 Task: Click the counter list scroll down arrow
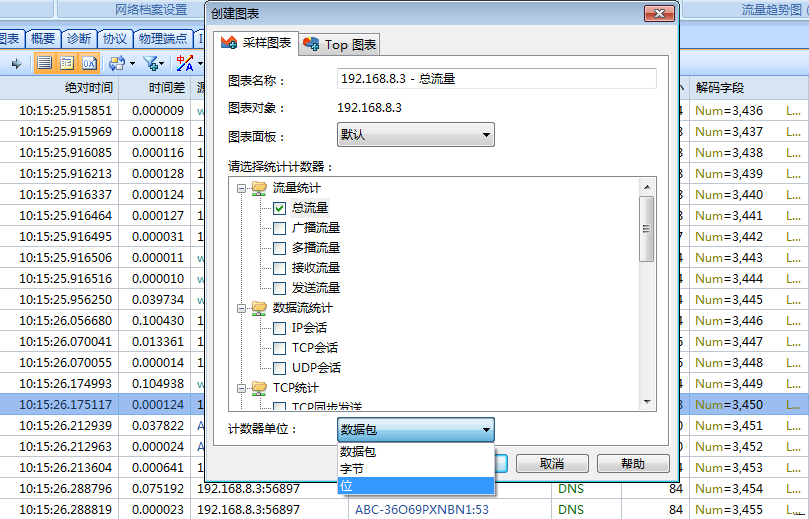tap(647, 402)
